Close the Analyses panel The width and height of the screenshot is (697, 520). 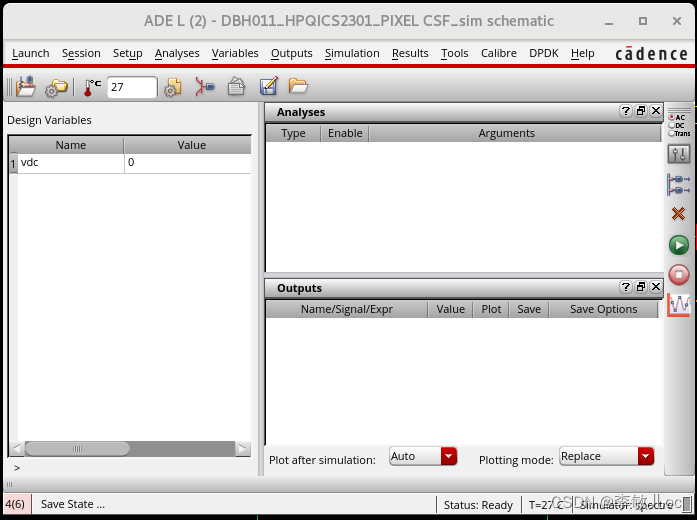656,111
